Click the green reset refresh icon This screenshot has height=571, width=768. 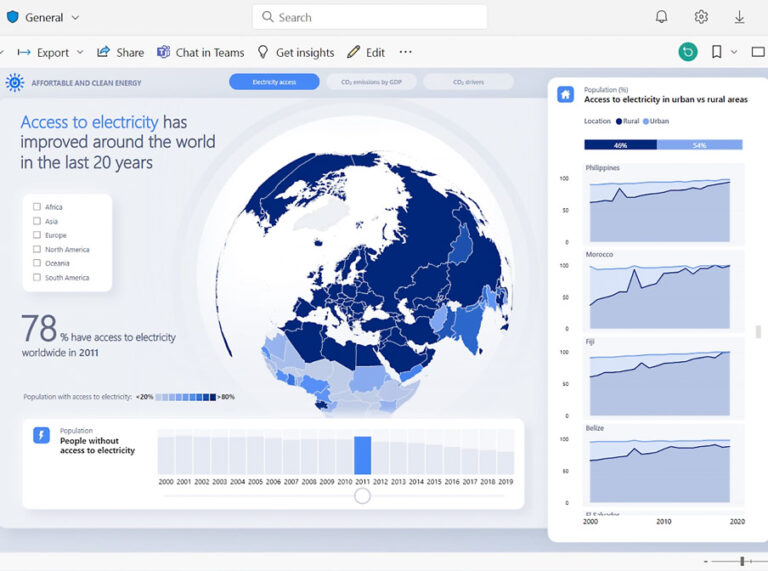click(688, 52)
